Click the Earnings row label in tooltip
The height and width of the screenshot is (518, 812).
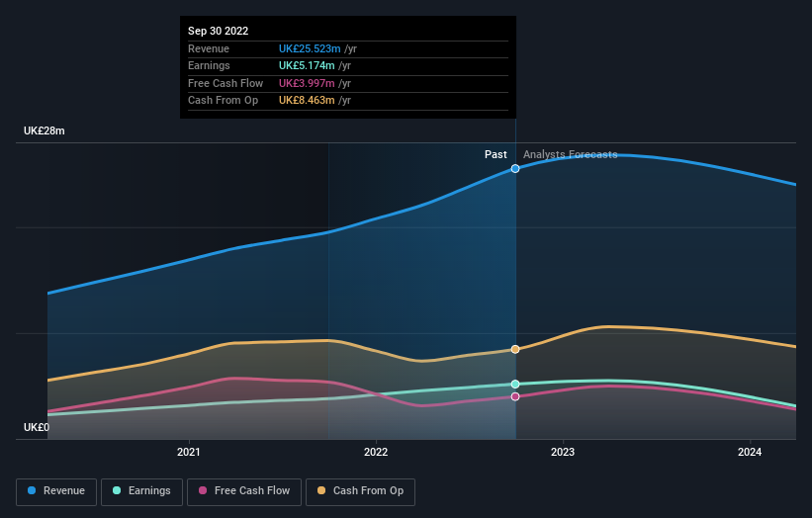pos(209,65)
